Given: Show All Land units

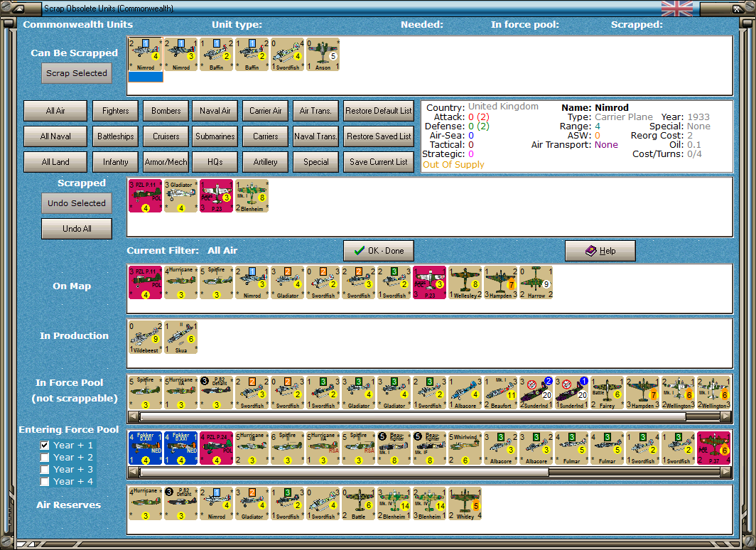Looking at the screenshot, I should coord(55,162).
